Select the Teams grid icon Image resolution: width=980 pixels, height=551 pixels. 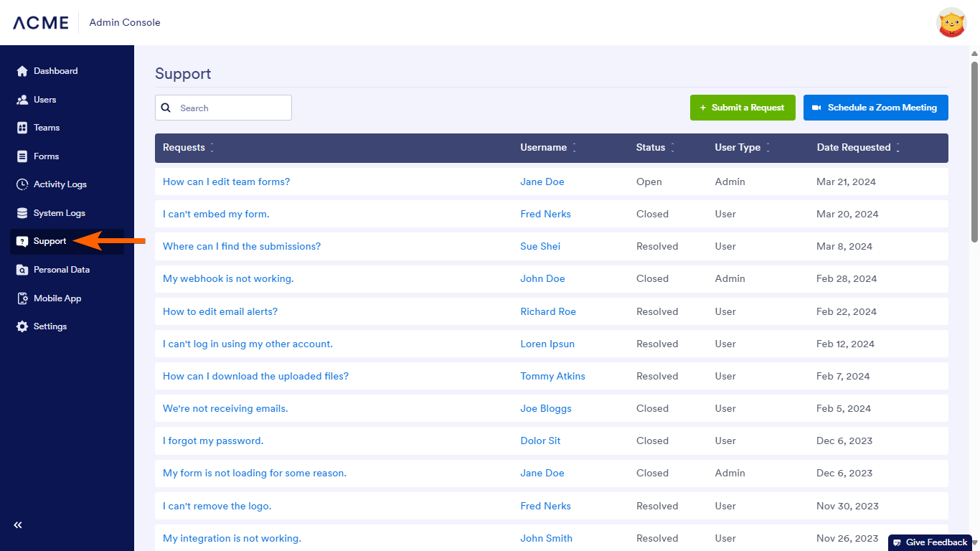coord(22,128)
